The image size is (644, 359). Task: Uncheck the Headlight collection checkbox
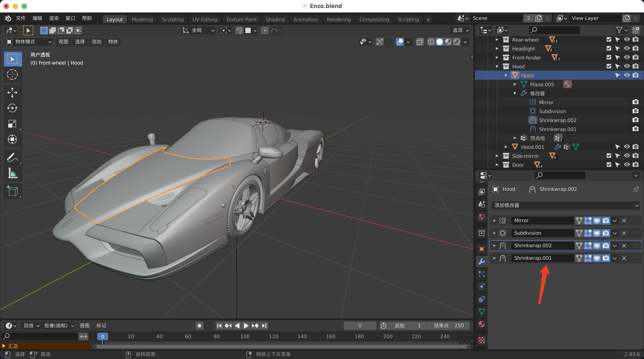pyautogui.click(x=609, y=49)
